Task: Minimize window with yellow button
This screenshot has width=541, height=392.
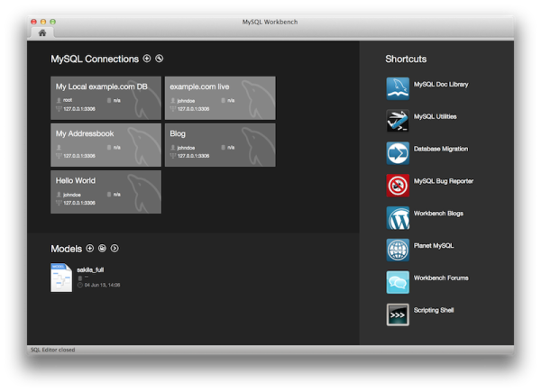Action: [x=43, y=22]
